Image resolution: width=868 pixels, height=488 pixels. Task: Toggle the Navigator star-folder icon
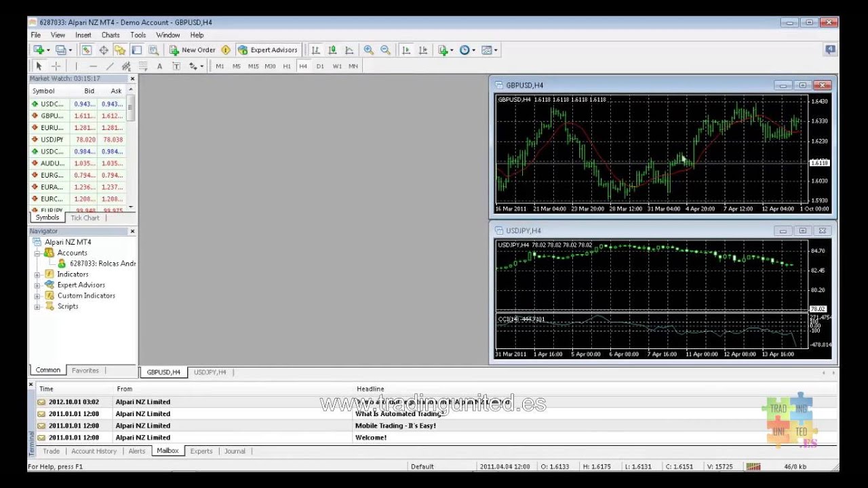click(120, 49)
